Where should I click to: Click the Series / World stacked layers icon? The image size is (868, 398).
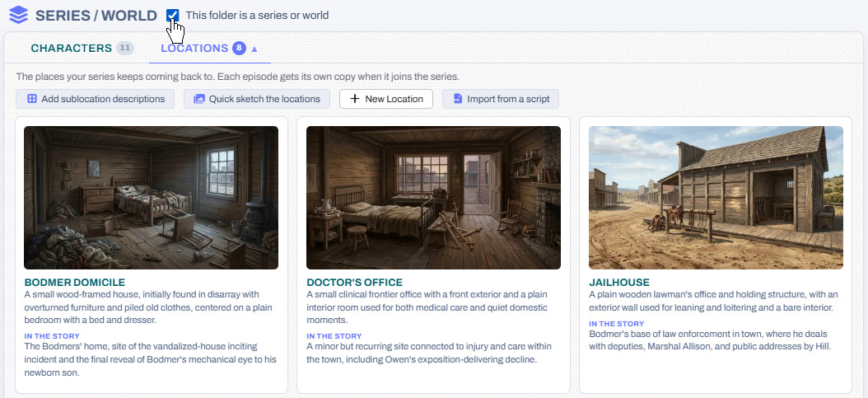pos(18,15)
